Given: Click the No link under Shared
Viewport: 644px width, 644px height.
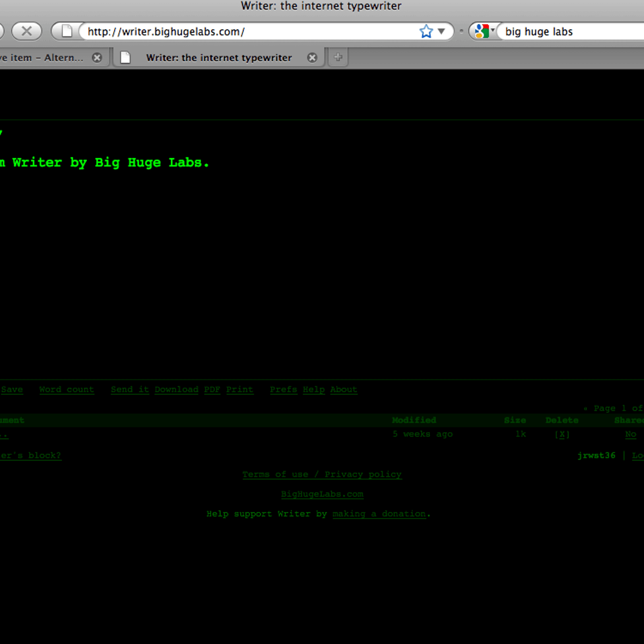Looking at the screenshot, I should pos(631,434).
